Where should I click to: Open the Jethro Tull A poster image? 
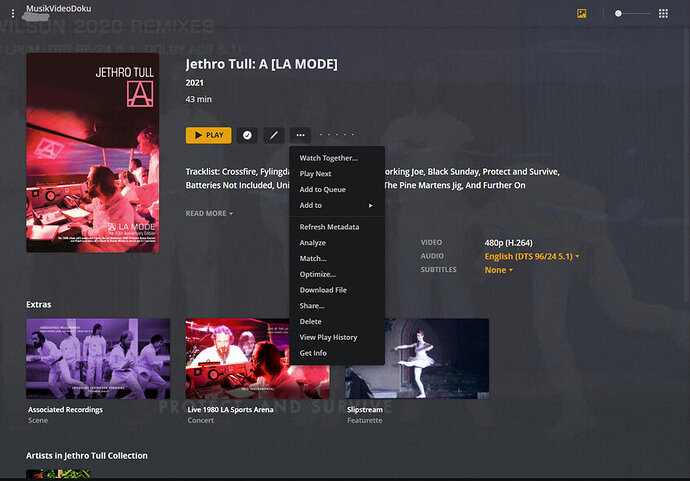(x=92, y=153)
